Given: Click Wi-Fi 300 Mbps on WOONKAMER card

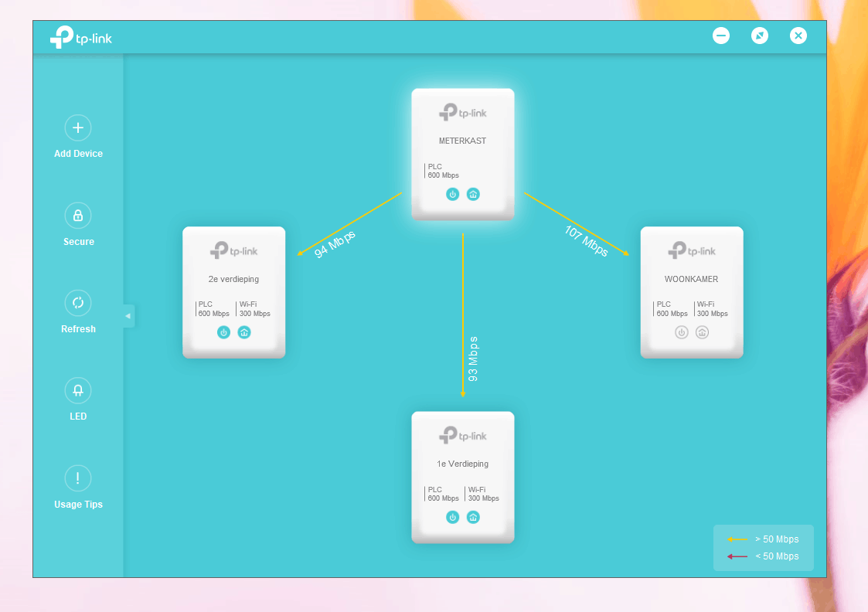Looking at the screenshot, I should (x=712, y=309).
